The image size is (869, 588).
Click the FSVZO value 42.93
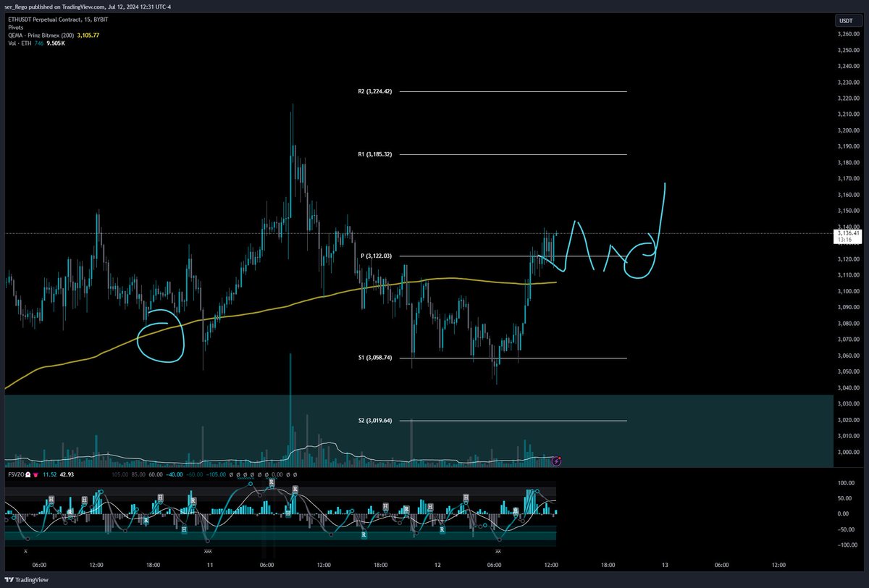point(67,475)
